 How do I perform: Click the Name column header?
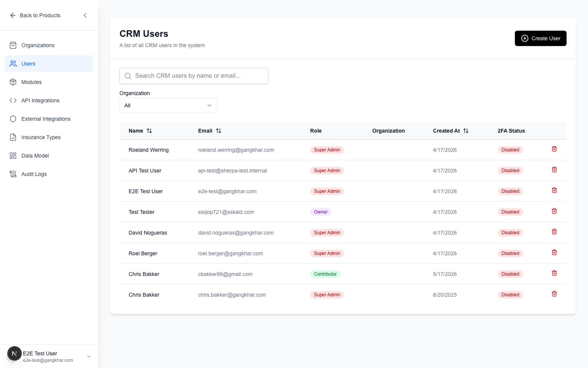click(x=136, y=131)
